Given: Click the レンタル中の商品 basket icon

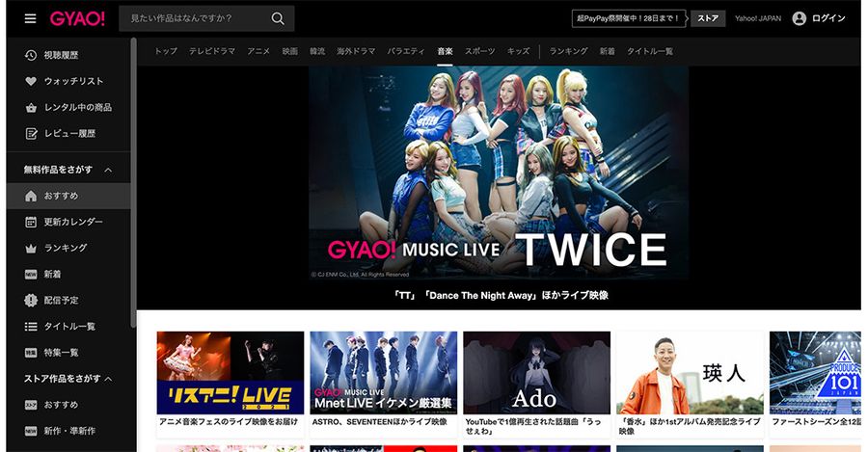Looking at the screenshot, I should tap(31, 107).
